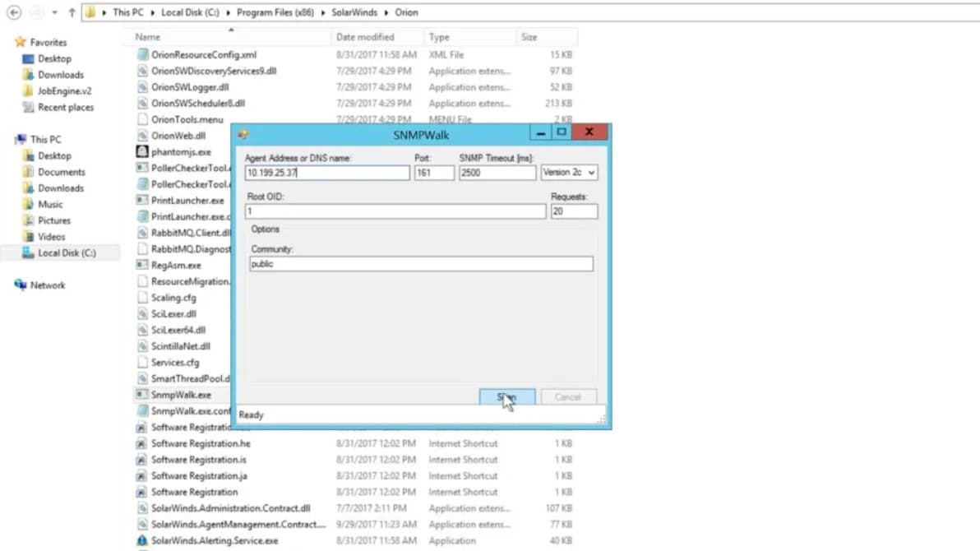Image resolution: width=980 pixels, height=551 pixels.
Task: Open the SNMP Version 2c dropdown
Action: (x=569, y=172)
